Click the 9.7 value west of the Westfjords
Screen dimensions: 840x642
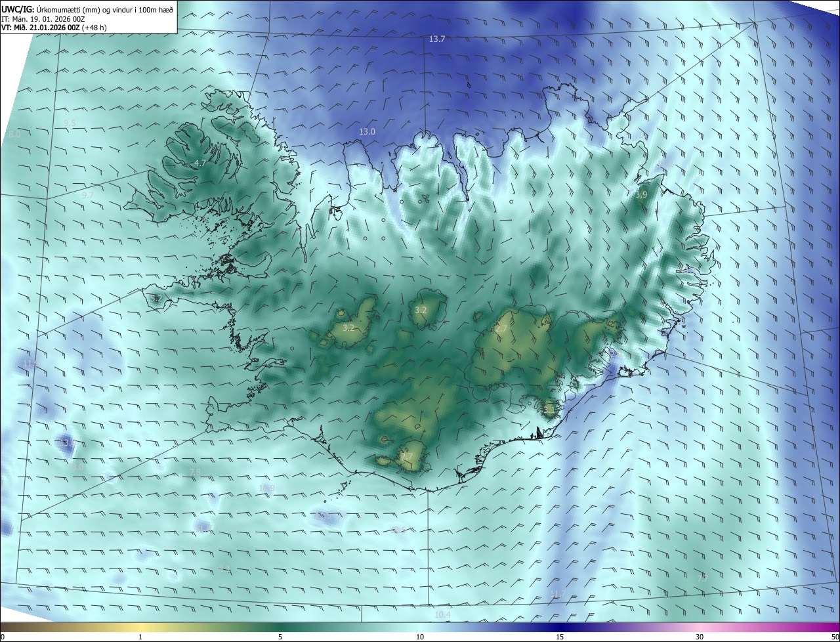pos(87,195)
